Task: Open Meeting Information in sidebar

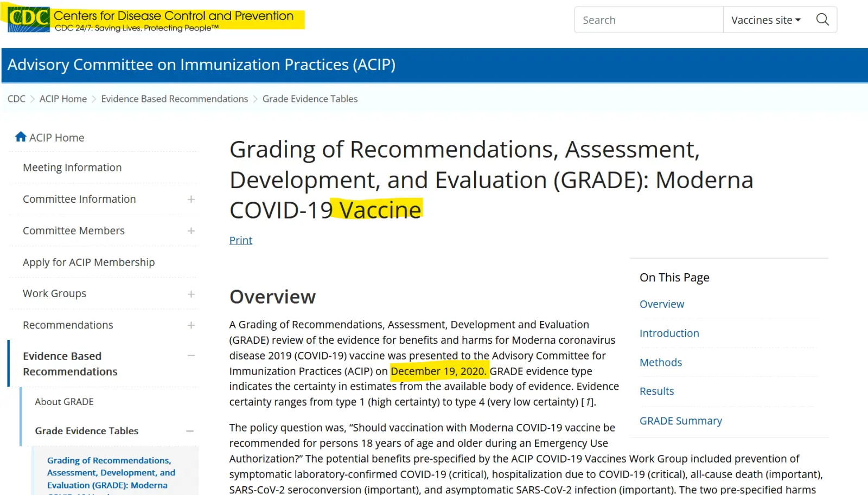Action: pyautogui.click(x=72, y=168)
